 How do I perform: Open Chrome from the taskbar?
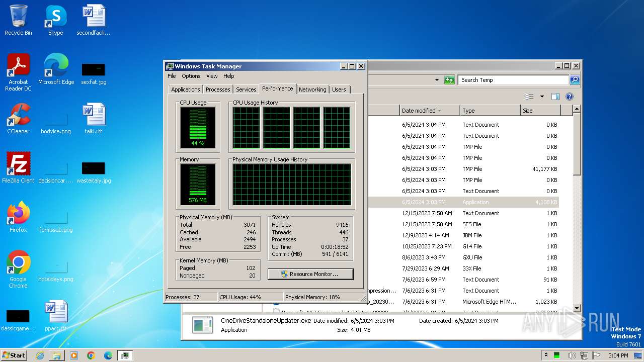91,355
